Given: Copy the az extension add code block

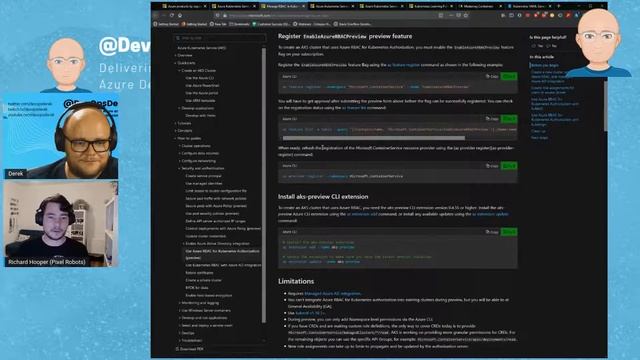Looking at the screenshot, I should point(492,232).
